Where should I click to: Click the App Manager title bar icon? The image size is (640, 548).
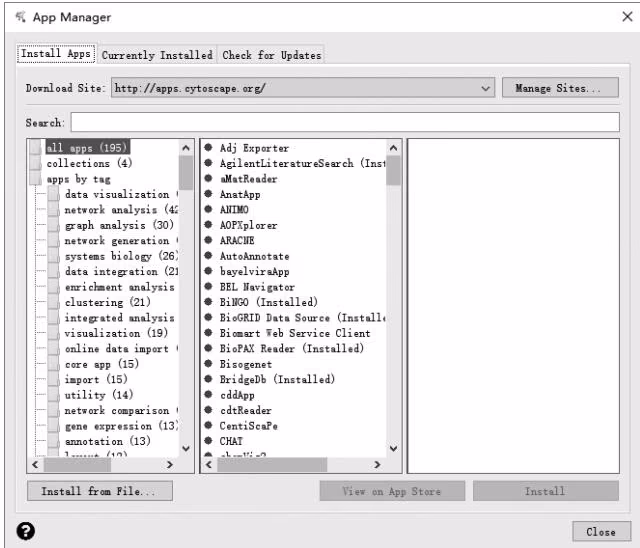pos(20,17)
